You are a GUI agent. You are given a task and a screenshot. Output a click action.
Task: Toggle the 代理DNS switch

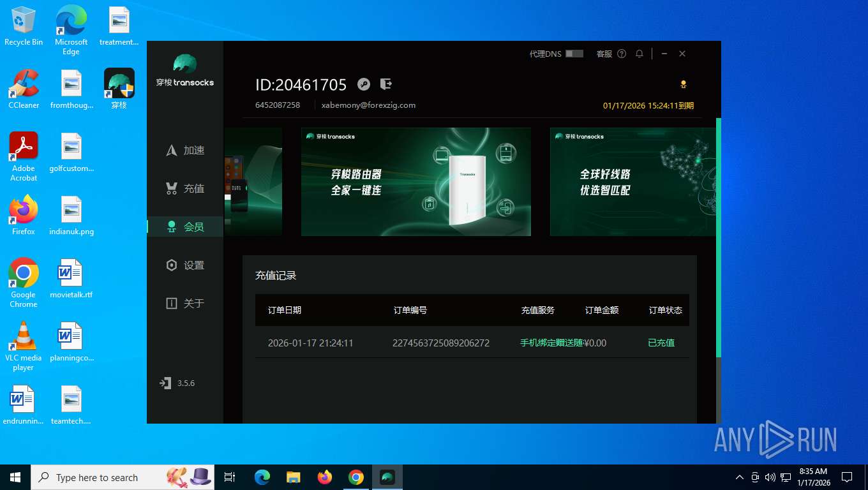(574, 54)
